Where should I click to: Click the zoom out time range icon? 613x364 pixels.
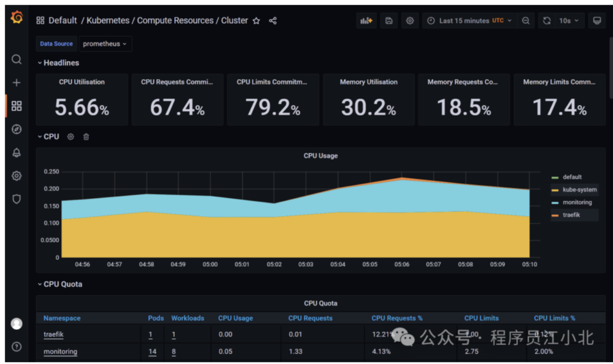526,21
